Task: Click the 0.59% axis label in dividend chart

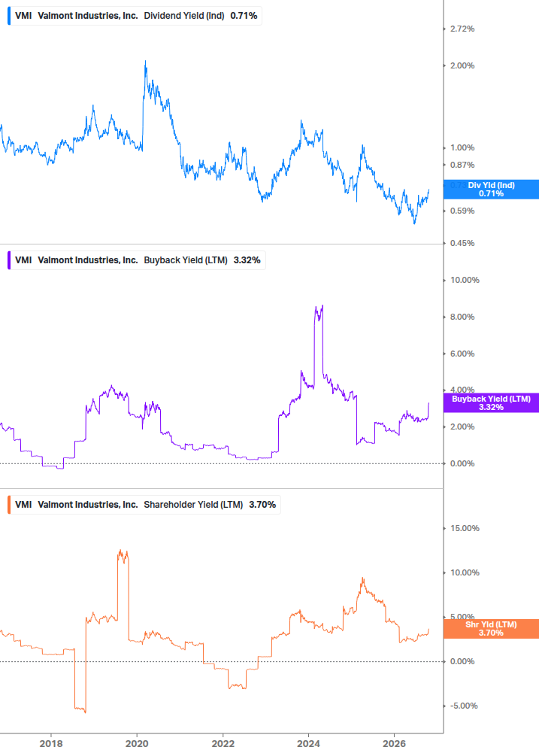Action: (462, 211)
